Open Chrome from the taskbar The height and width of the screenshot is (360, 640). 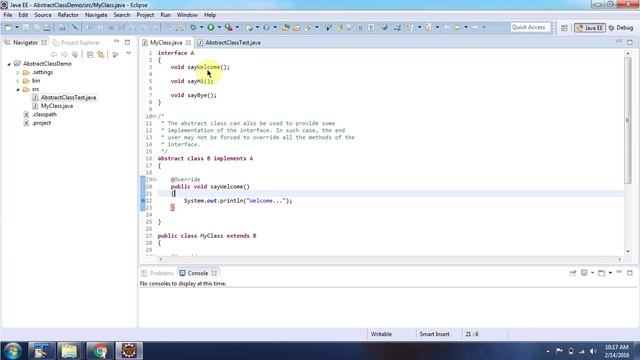[x=99, y=351]
